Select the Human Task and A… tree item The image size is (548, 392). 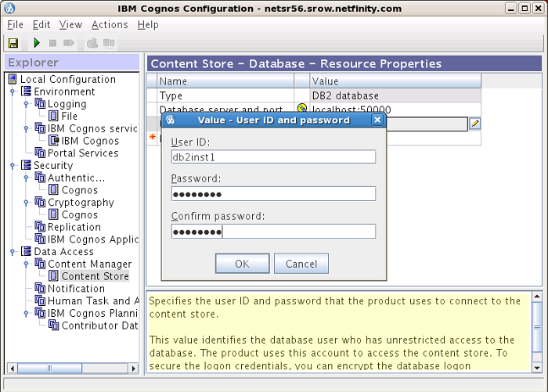(x=93, y=300)
